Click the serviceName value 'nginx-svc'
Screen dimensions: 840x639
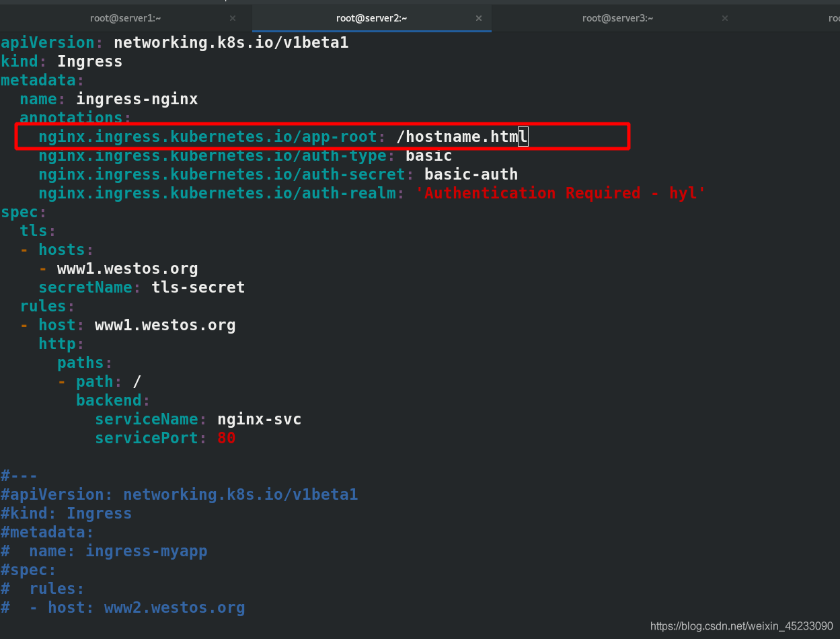(260, 419)
